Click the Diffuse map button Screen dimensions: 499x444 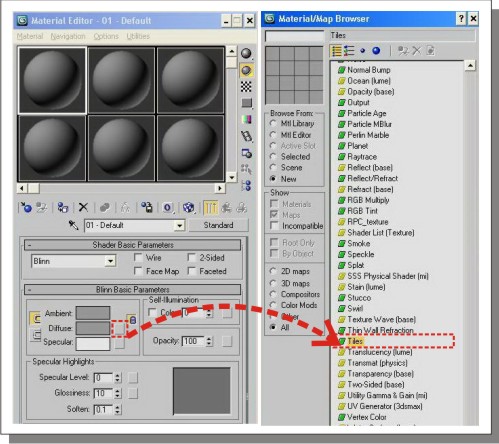pos(119,329)
